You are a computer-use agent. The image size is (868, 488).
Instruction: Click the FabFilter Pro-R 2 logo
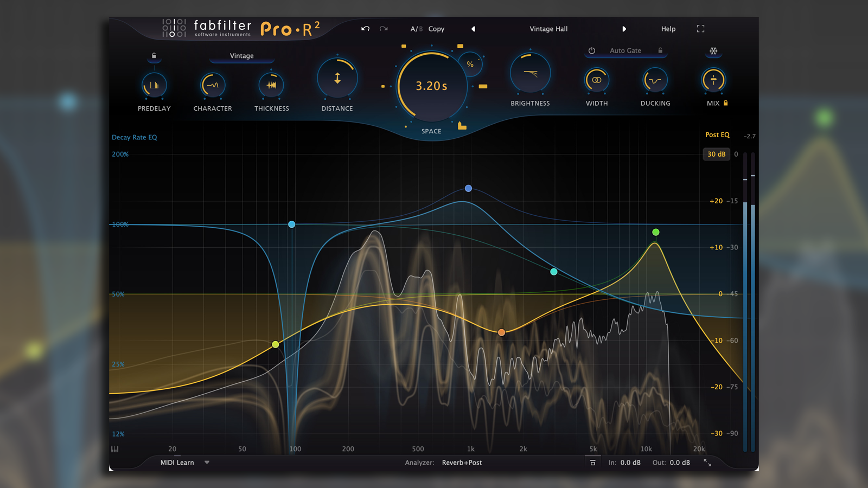241,28
